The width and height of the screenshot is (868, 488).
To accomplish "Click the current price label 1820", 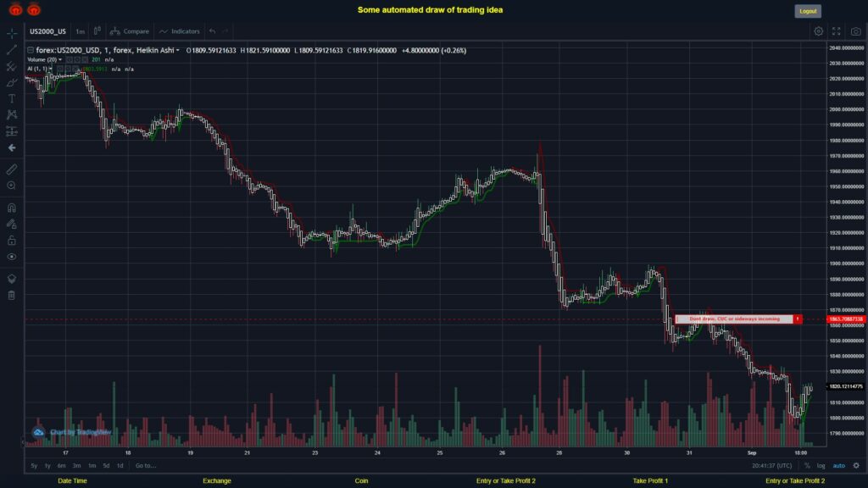I will point(846,386).
